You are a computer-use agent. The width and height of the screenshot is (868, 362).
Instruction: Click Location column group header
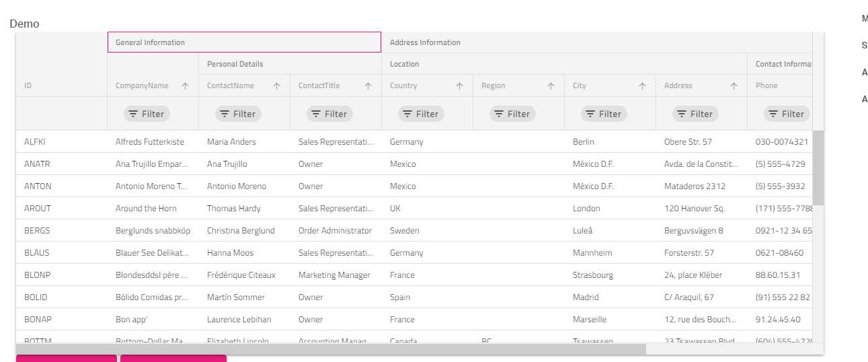pos(564,64)
